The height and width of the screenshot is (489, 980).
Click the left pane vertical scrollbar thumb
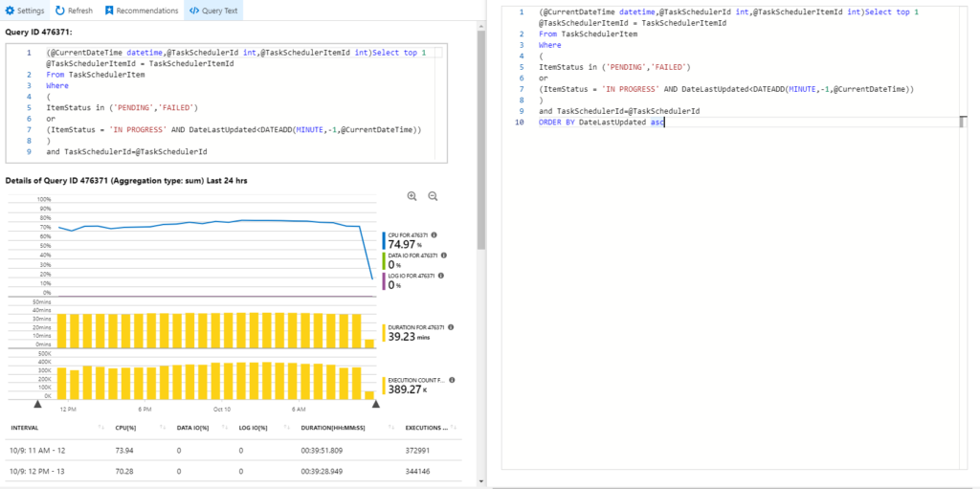tap(480, 141)
